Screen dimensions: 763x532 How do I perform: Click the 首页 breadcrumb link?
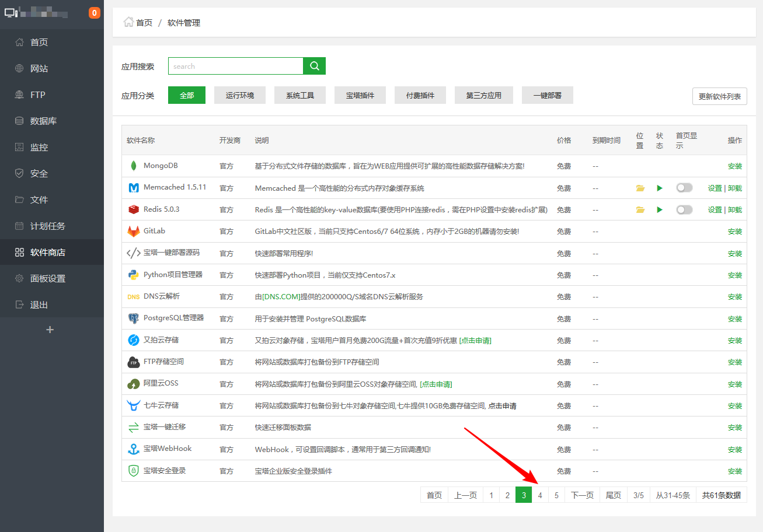[x=144, y=22]
